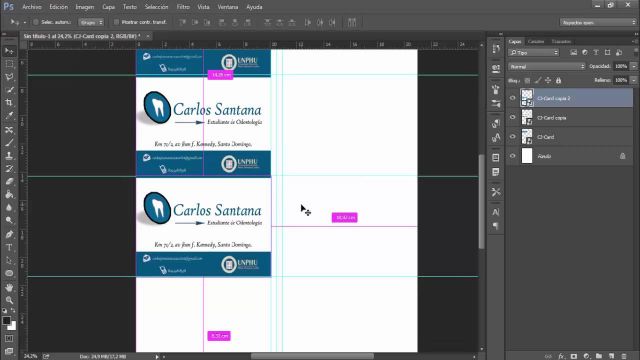Hide the Fondo layer
Image resolution: width=640 pixels, height=360 pixels.
(x=513, y=156)
